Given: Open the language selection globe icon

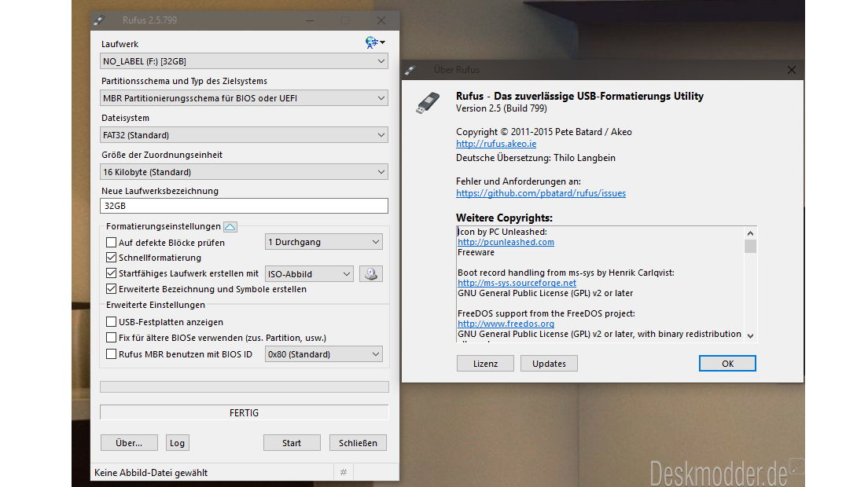Looking at the screenshot, I should pos(375,42).
